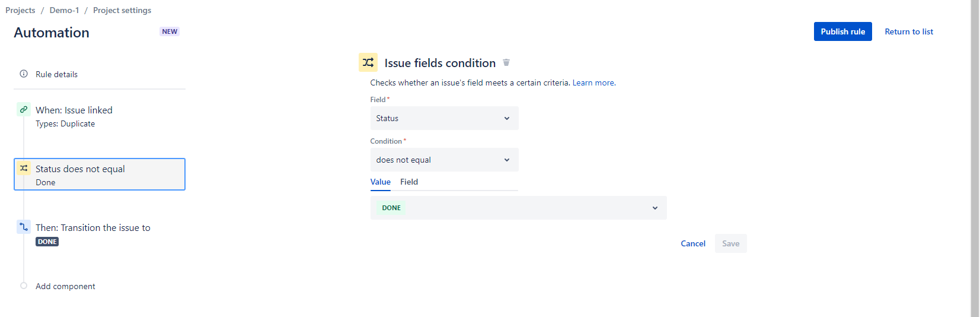Switch to the Field tab
This screenshot has height=317, width=980.
click(409, 182)
